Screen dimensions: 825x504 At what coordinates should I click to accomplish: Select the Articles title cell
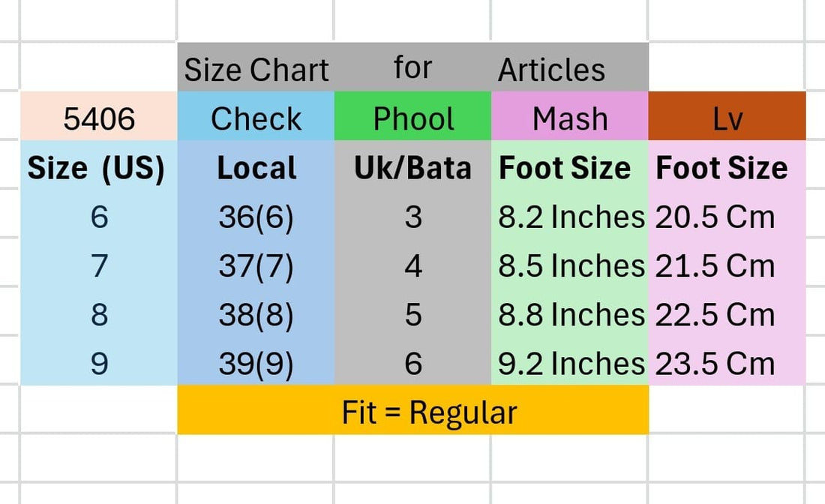pyautogui.click(x=552, y=70)
